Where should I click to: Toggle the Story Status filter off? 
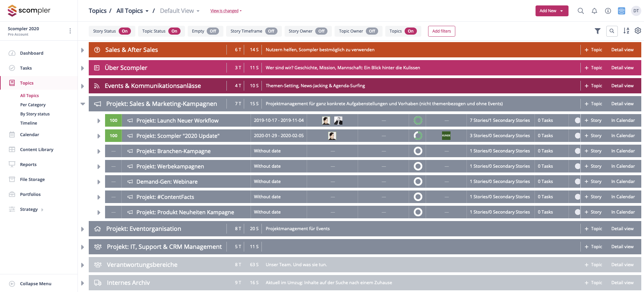pyautogui.click(x=124, y=31)
